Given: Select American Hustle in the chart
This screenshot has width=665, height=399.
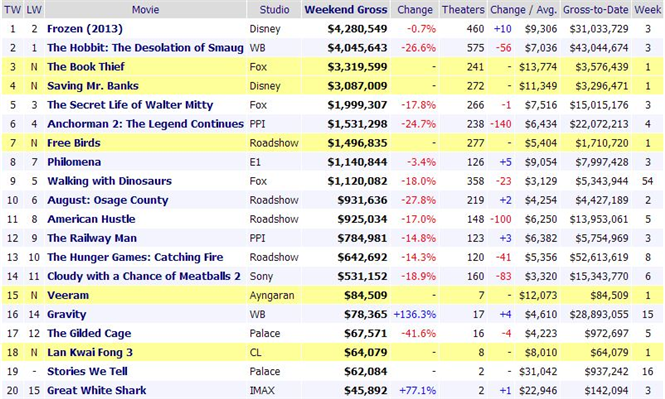Looking at the screenshot, I should point(91,219).
